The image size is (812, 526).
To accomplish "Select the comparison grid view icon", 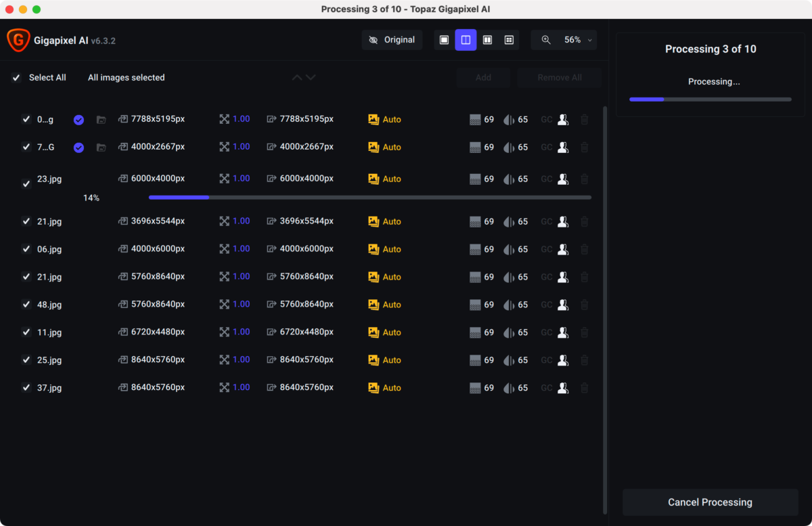I will point(509,40).
